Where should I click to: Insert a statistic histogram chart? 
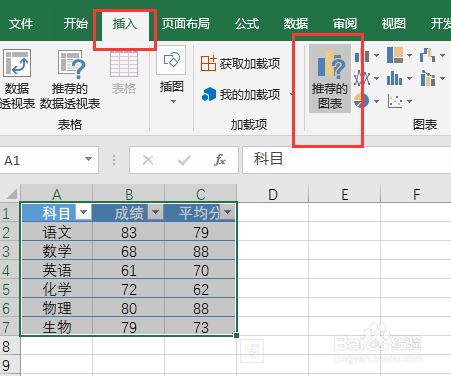coord(395,78)
